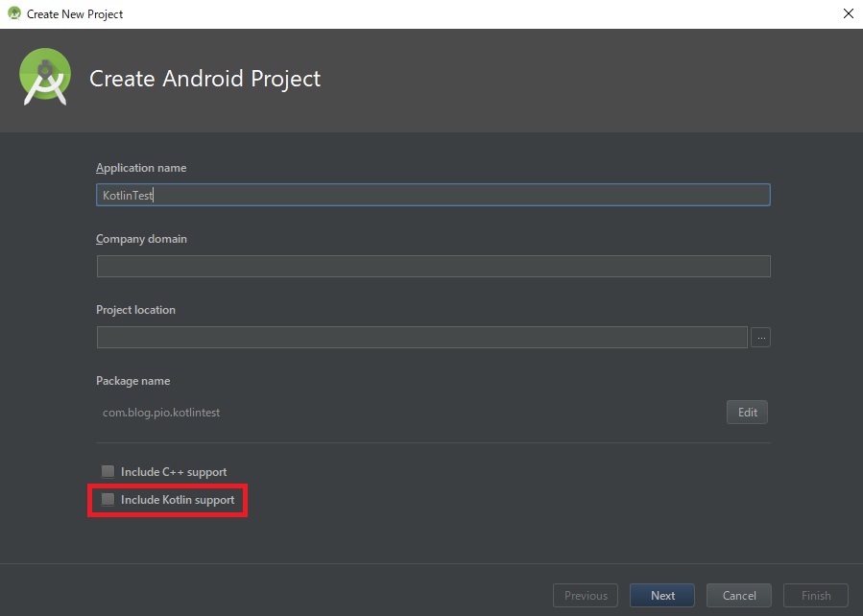Click the Application name text field
The image size is (863, 616).
433,195
